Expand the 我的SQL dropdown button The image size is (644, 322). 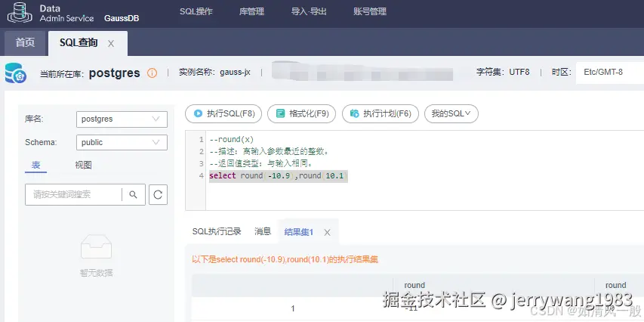pos(451,113)
